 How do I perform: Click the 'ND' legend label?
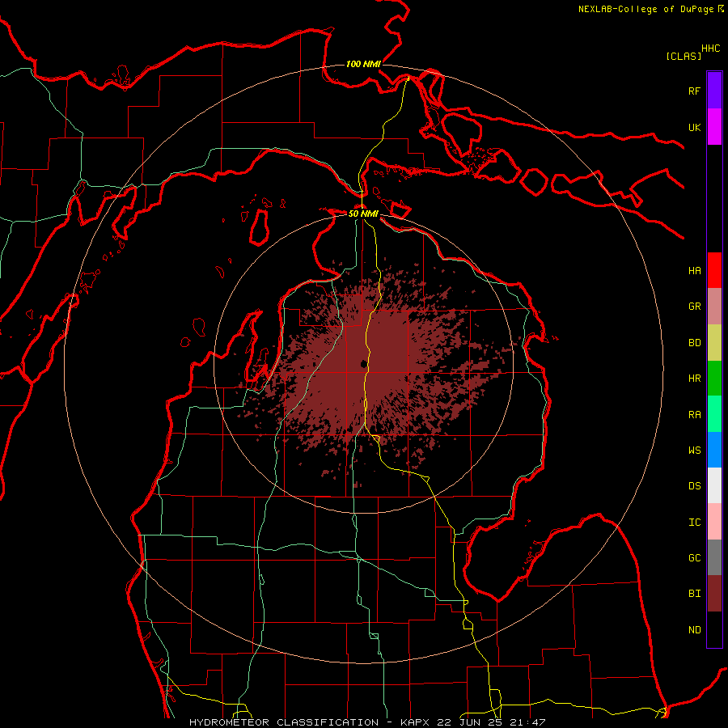(694, 630)
